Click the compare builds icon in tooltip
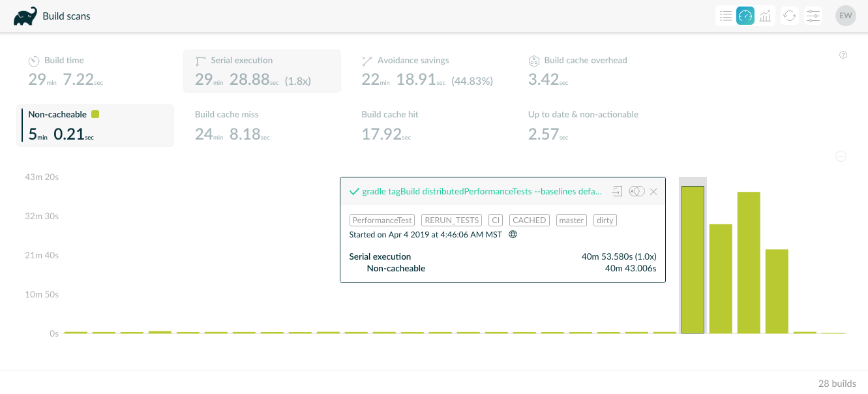This screenshot has height=394, width=868. (636, 191)
